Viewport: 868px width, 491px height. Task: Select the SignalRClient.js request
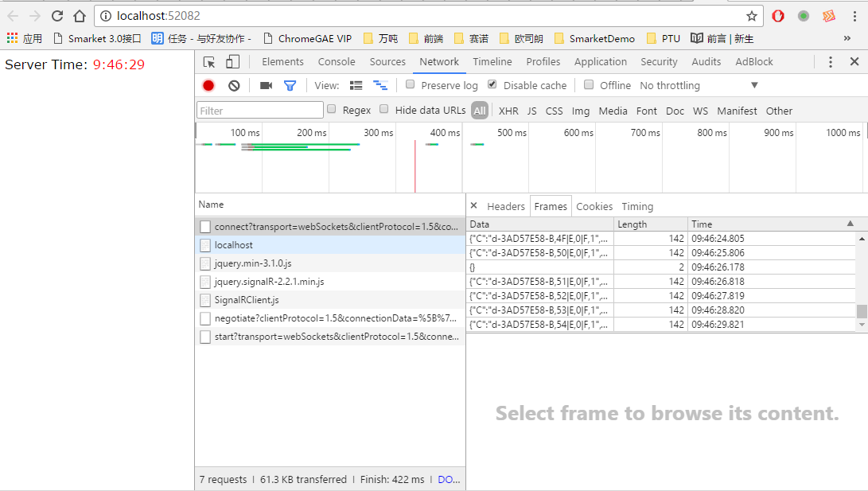pyautogui.click(x=330, y=299)
